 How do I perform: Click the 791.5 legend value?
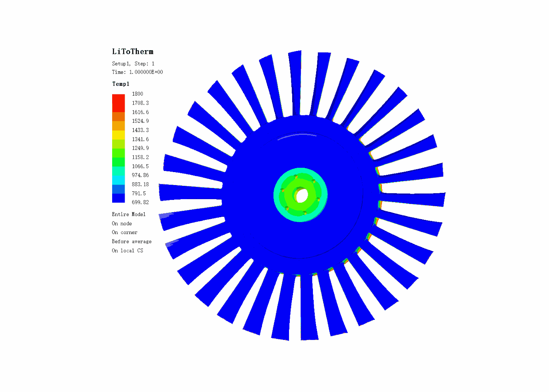coord(139,193)
